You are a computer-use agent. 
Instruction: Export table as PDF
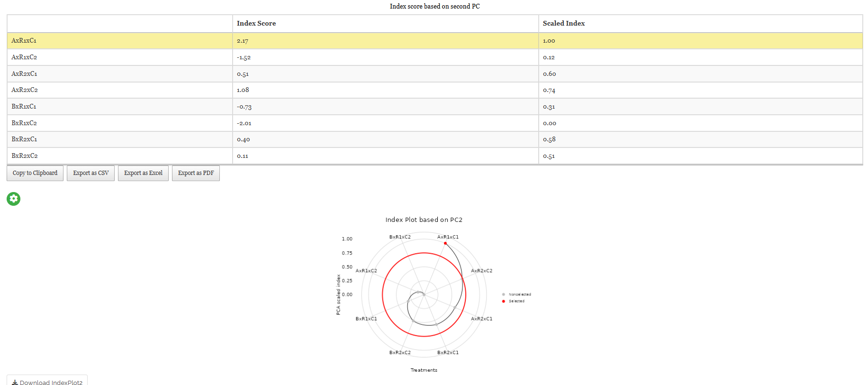[196, 173]
